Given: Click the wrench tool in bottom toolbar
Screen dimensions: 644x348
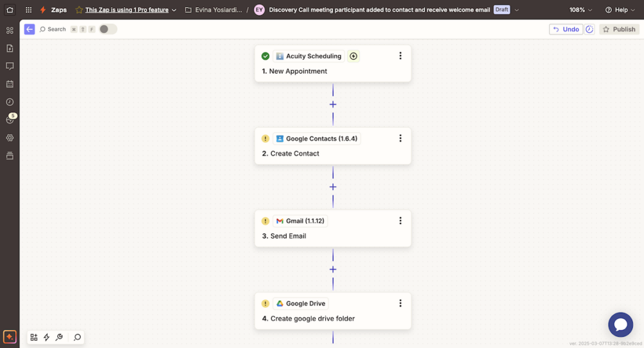Looking at the screenshot, I should 59,337.
